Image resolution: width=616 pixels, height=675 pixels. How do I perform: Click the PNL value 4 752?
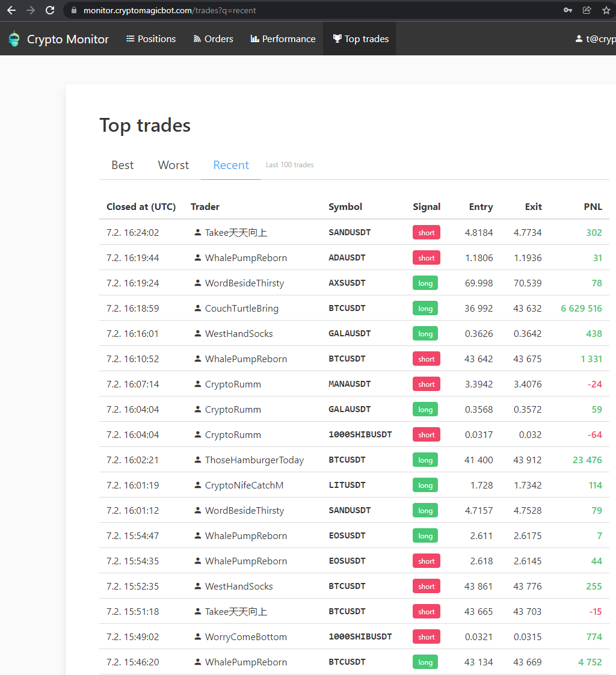pos(590,662)
